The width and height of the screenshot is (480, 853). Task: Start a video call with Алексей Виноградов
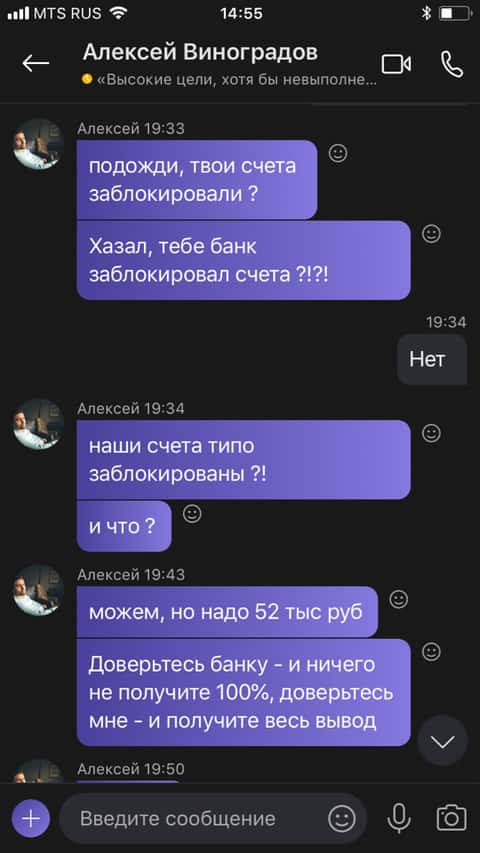[x=396, y=64]
